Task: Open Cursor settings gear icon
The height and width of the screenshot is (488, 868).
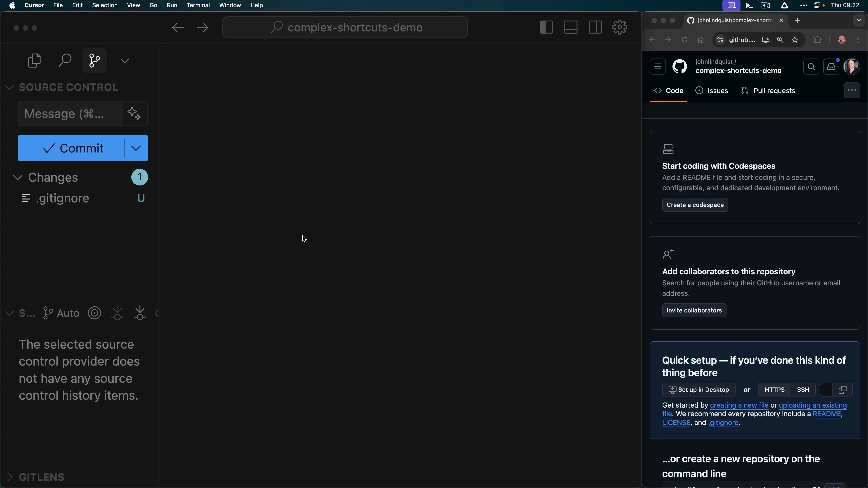Action: tap(619, 27)
